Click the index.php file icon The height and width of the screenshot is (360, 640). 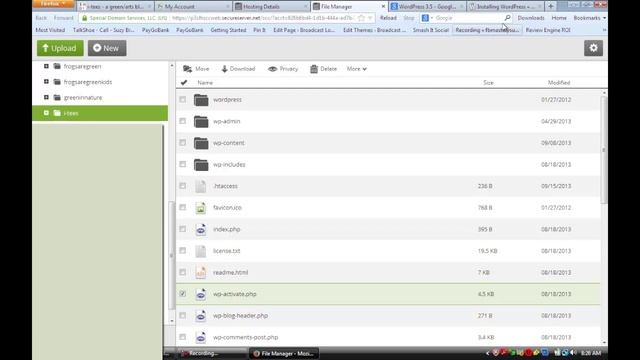(x=200, y=229)
